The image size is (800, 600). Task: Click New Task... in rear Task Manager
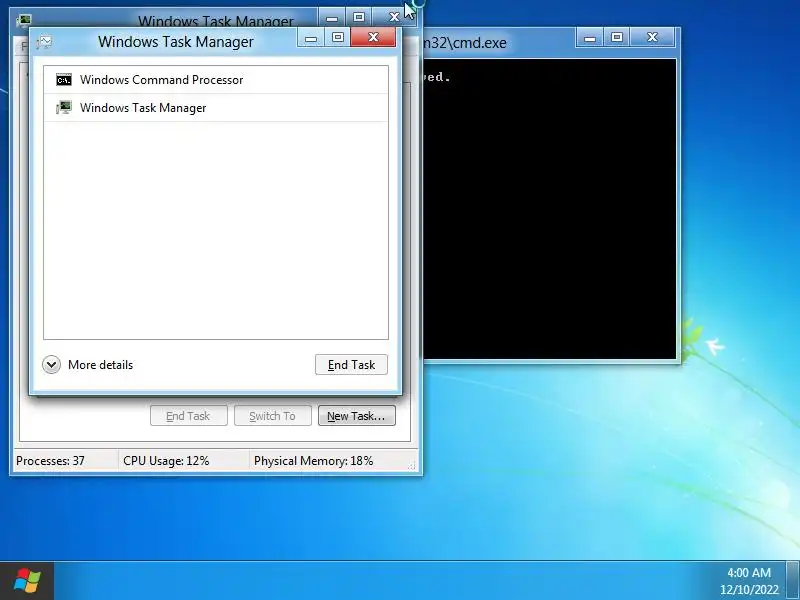click(357, 416)
